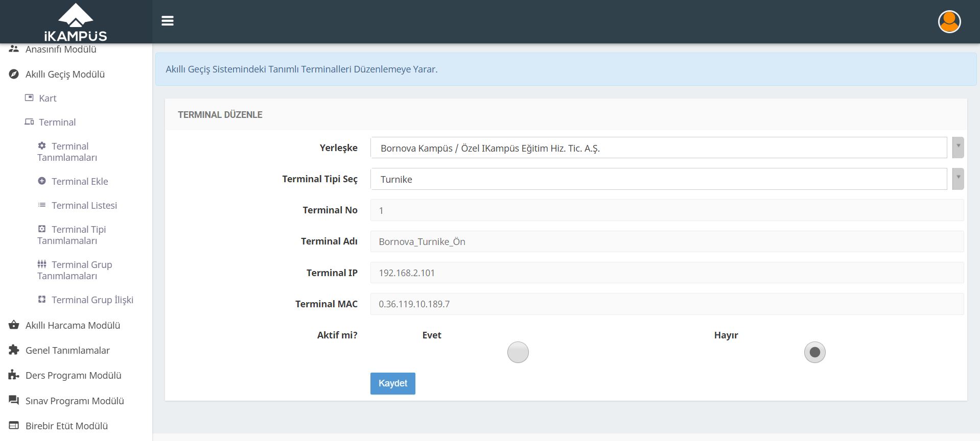Click the Terminal Tipi Tanımlamaları icon
This screenshot has width=980, height=441.
pos(42,229)
